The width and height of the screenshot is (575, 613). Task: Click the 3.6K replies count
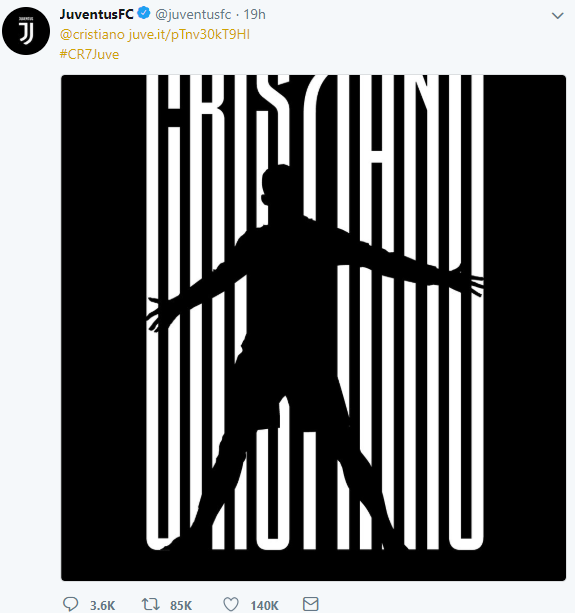102,606
